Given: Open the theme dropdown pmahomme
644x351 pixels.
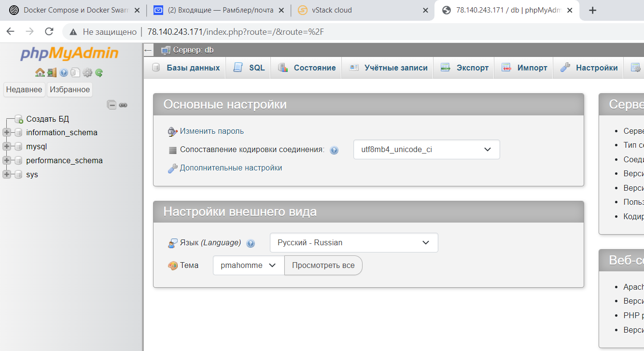Looking at the screenshot, I should point(249,265).
